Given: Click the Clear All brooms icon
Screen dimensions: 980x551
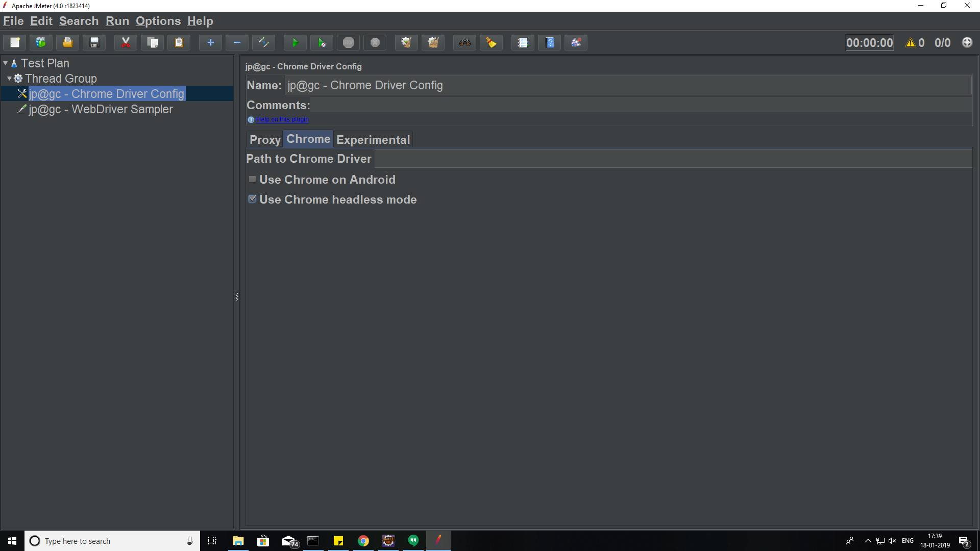Looking at the screenshot, I should pos(433,43).
